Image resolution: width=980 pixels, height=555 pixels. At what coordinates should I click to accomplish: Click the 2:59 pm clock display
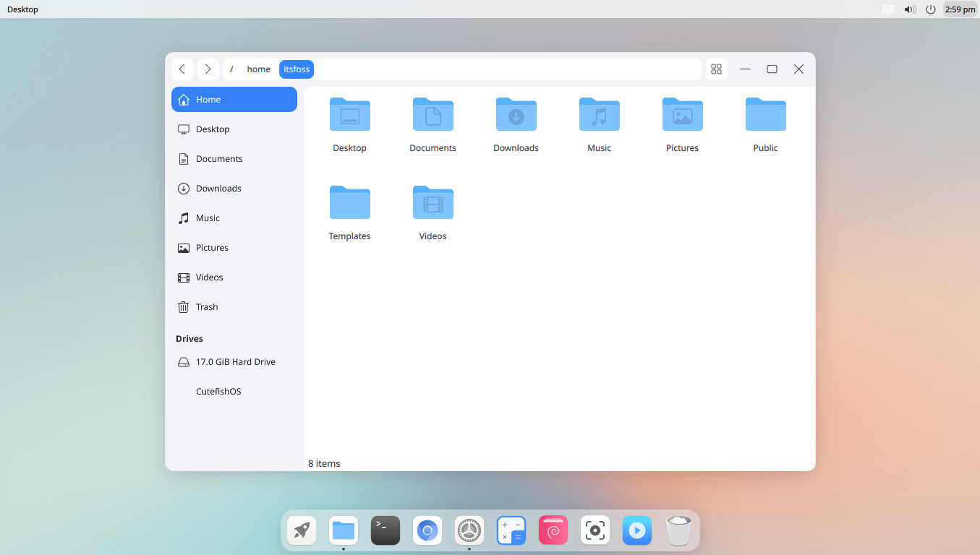(960, 9)
